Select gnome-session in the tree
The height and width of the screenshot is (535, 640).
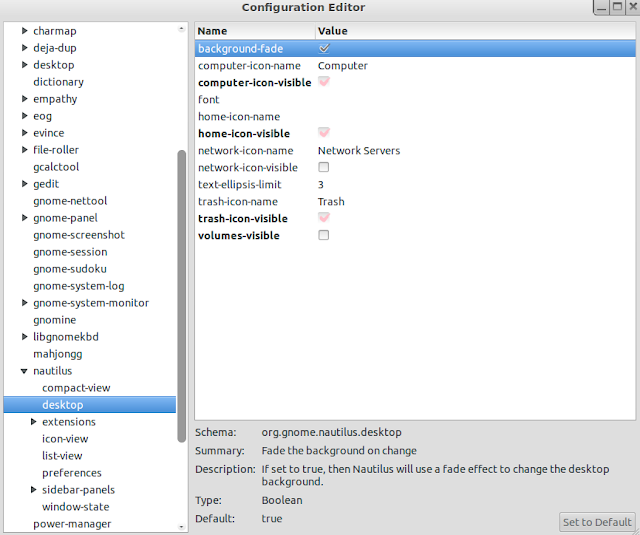tap(70, 252)
